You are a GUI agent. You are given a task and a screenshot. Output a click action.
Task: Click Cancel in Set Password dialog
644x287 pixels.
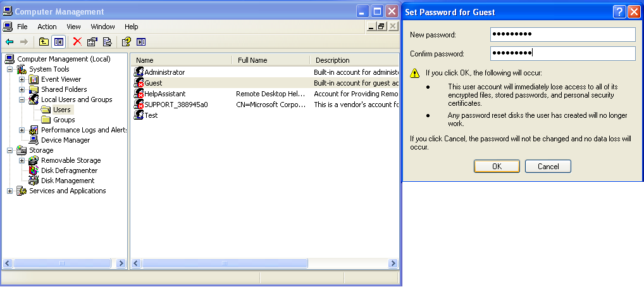pos(548,167)
